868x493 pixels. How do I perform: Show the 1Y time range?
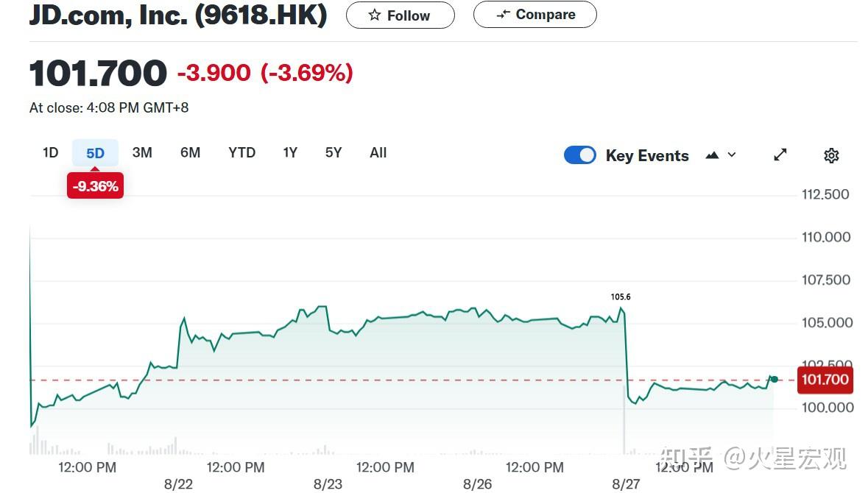point(290,153)
